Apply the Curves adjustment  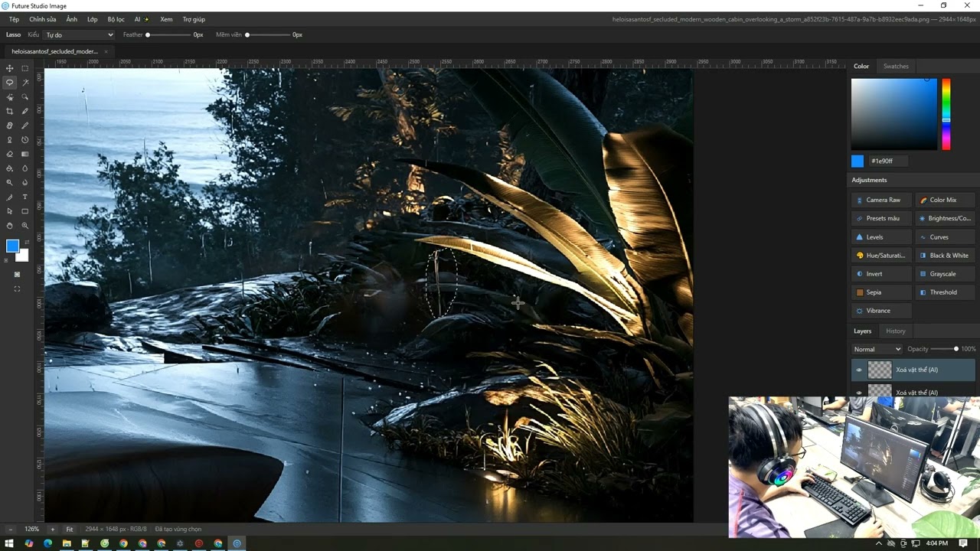[x=946, y=237]
